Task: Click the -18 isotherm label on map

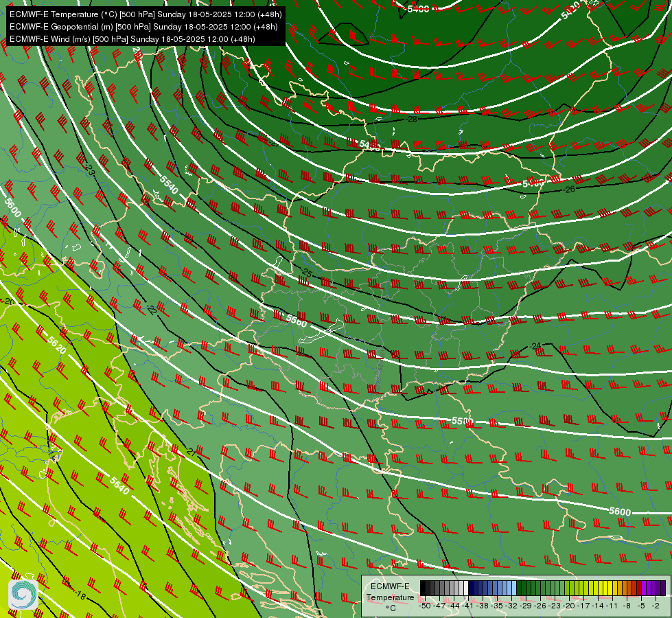Action: coord(80,595)
